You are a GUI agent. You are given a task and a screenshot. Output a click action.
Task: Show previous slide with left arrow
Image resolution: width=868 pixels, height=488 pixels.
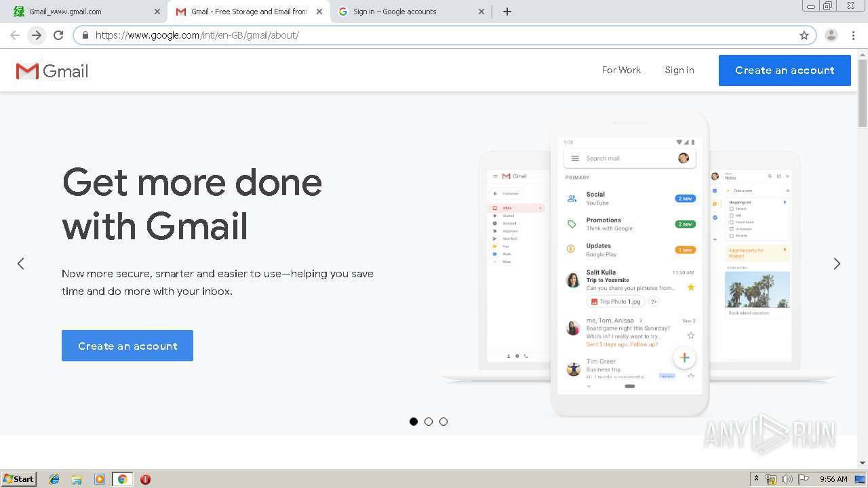pos(21,264)
